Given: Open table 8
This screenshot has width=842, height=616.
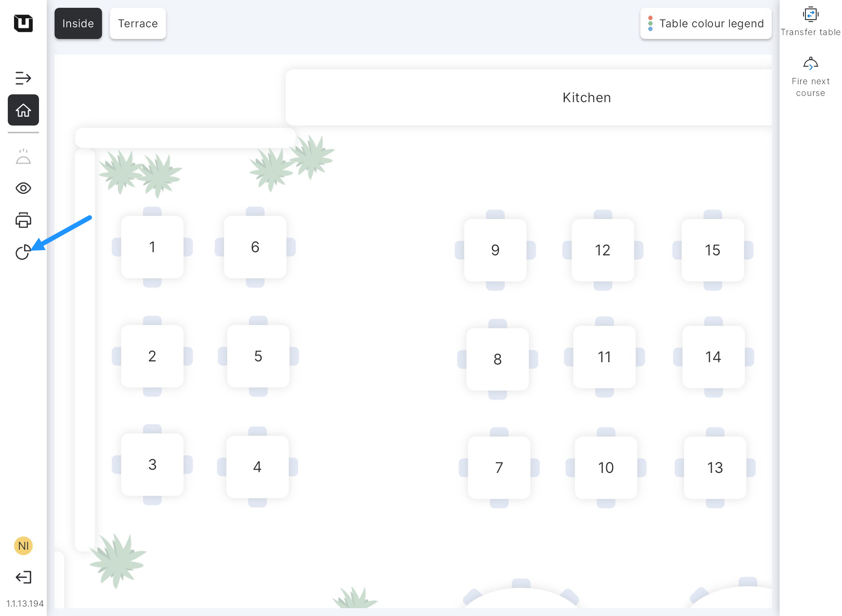Looking at the screenshot, I should coord(497,359).
